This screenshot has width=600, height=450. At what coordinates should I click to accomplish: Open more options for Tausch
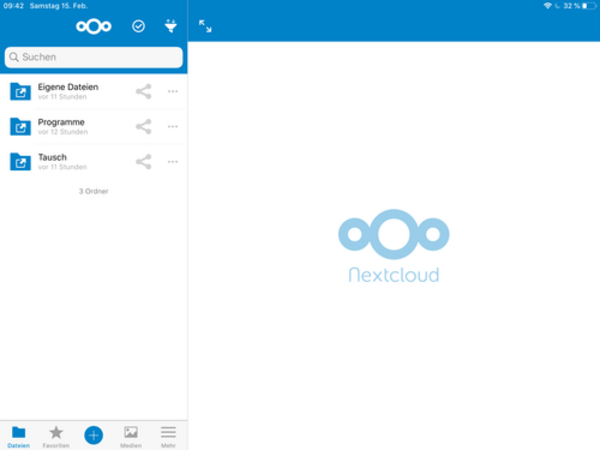pos(173,161)
